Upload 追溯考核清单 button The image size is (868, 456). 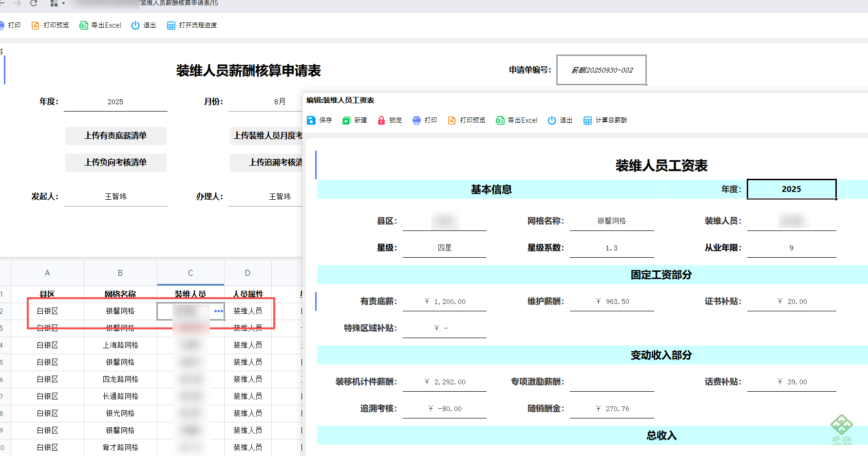tap(266, 163)
